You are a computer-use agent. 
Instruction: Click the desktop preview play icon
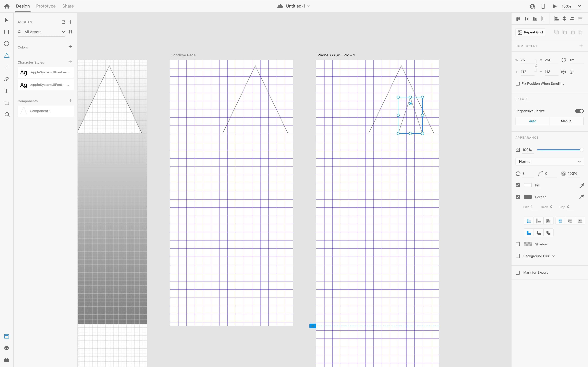click(x=555, y=6)
